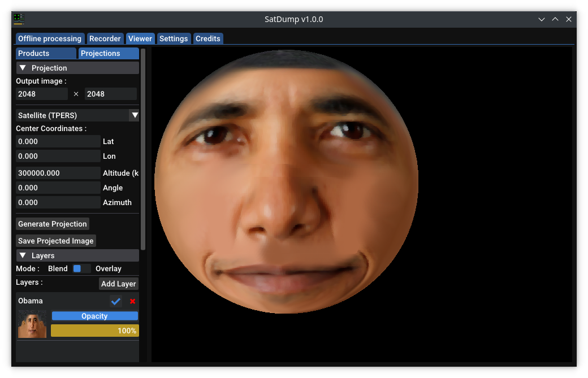Click the 'Center Coordinates :' label
Image resolution: width=588 pixels, height=378 pixels.
coord(51,128)
